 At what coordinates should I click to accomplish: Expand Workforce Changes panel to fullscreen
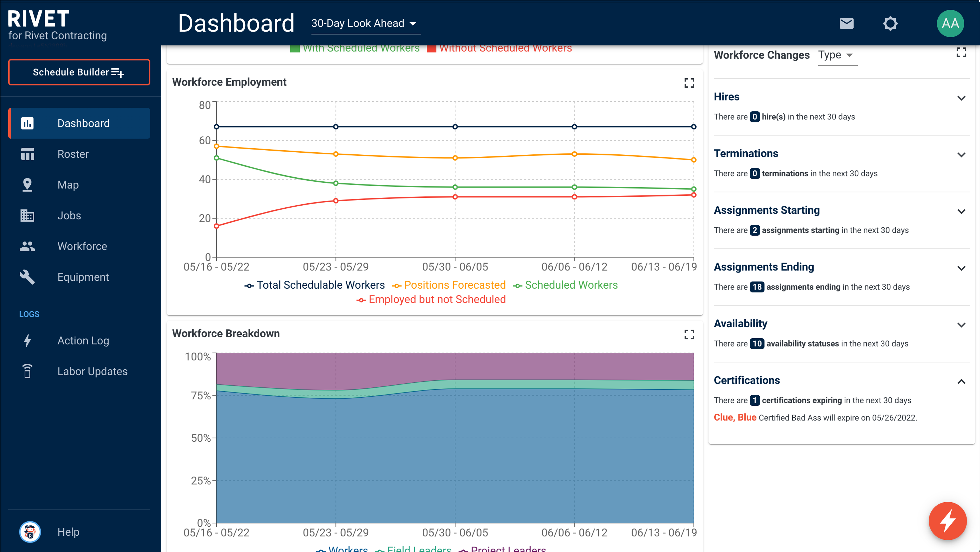(x=961, y=53)
